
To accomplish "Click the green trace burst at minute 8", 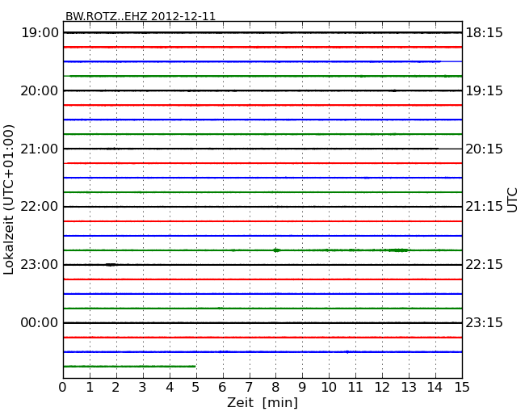I will click(x=276, y=250).
